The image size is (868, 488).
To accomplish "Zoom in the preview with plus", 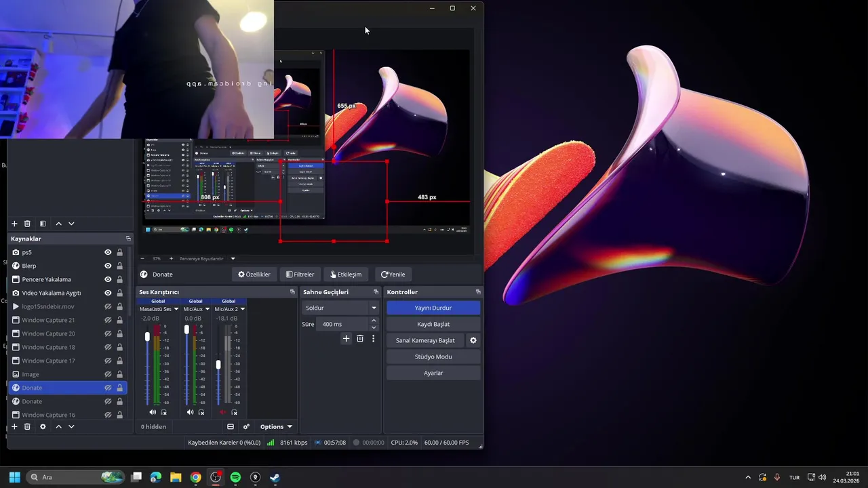I will point(171,258).
